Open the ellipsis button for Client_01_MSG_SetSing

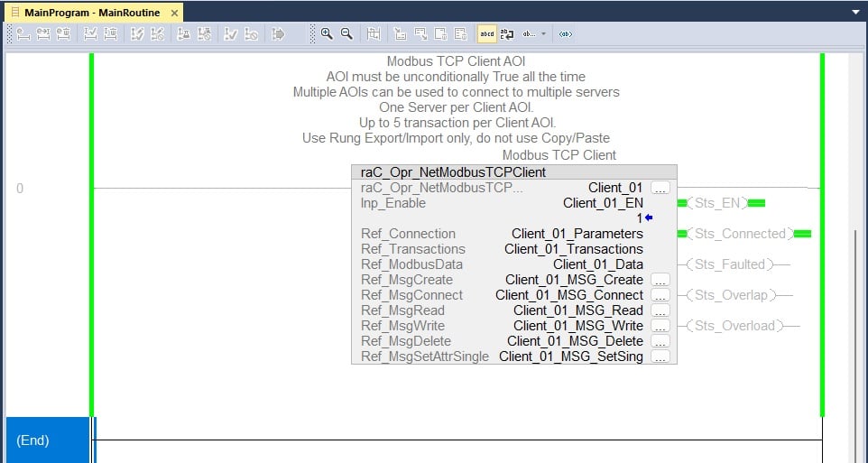click(x=660, y=357)
